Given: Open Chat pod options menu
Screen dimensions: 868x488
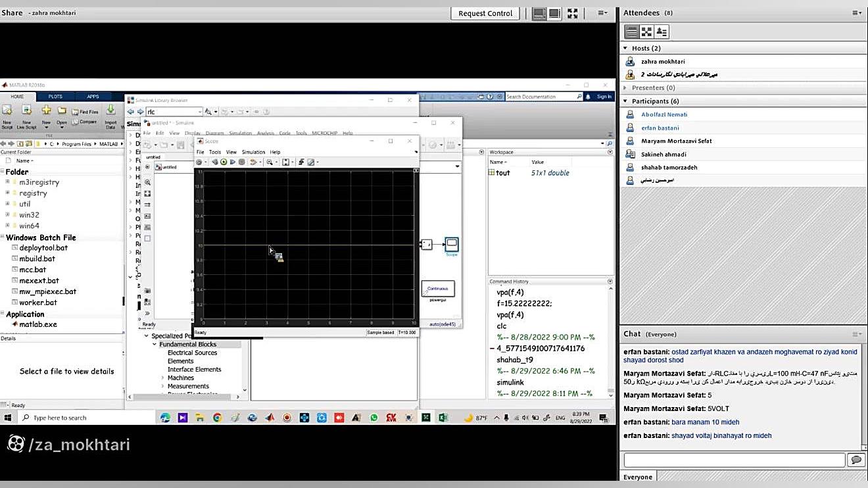Looking at the screenshot, I should click(x=856, y=334).
